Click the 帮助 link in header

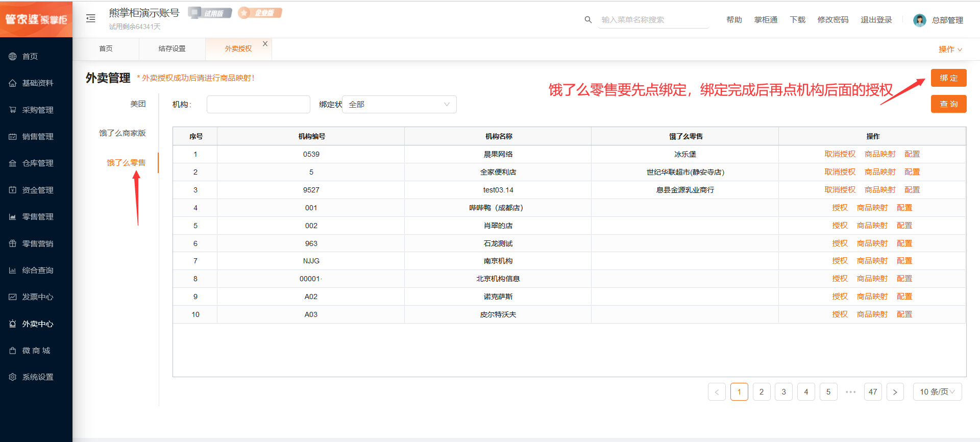pos(734,19)
